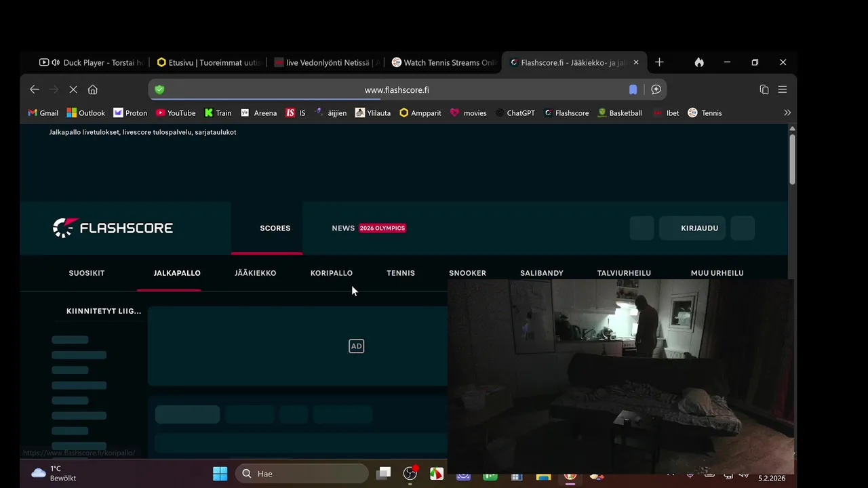Show more bookmarks with the chevron
868x488 pixels.
pos(787,113)
